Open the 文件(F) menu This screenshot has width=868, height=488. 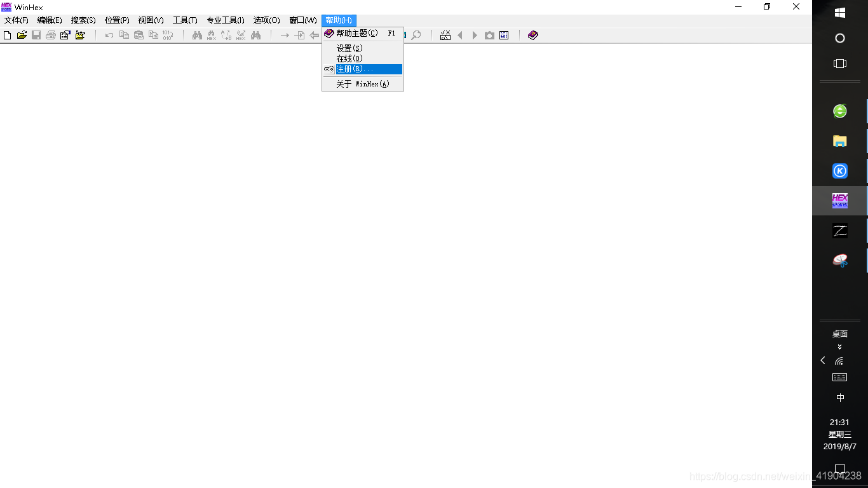[x=17, y=20]
